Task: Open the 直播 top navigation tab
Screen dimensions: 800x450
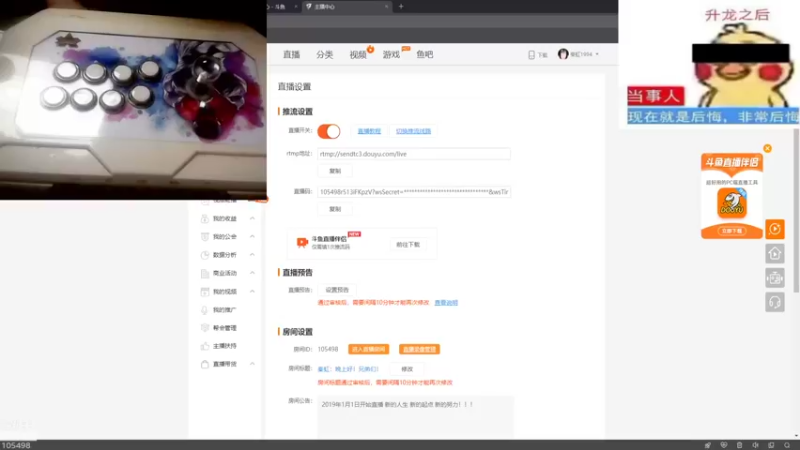Action: pyautogui.click(x=291, y=55)
